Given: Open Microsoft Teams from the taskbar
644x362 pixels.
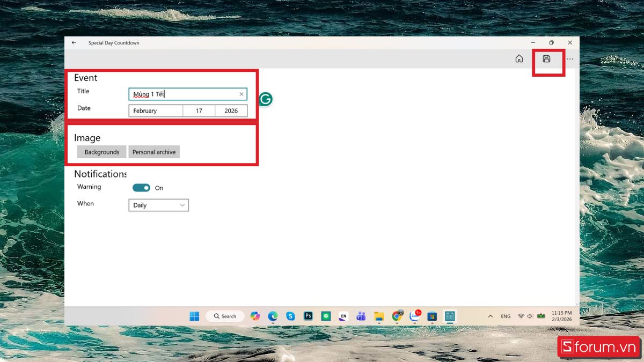Looking at the screenshot, I should 361,316.
